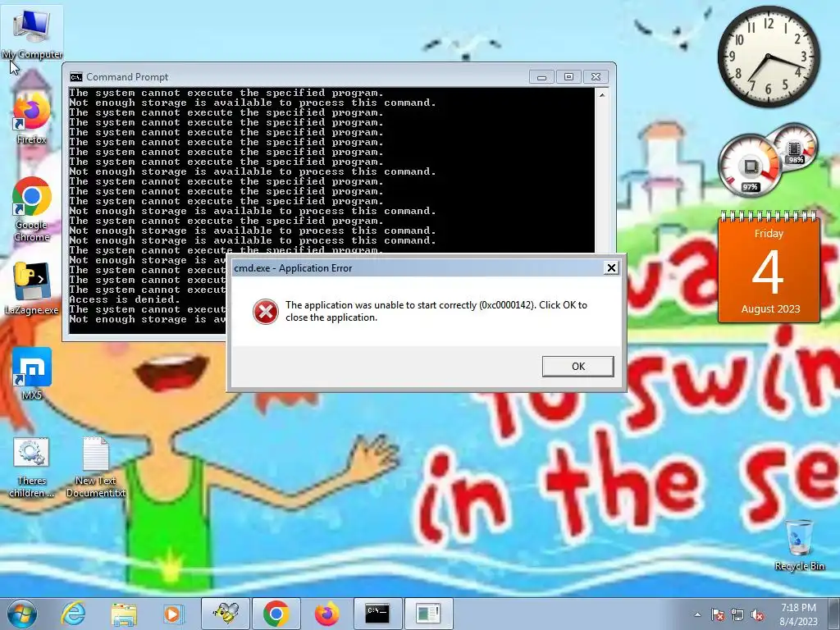Open Windows Media Player from the taskbar
Screen dimensions: 840x630
(x=172, y=614)
